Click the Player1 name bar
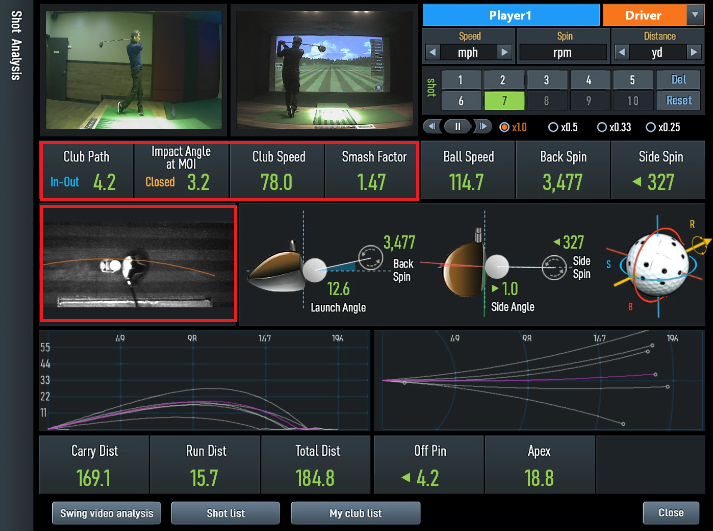This screenshot has width=713, height=531. 510,15
